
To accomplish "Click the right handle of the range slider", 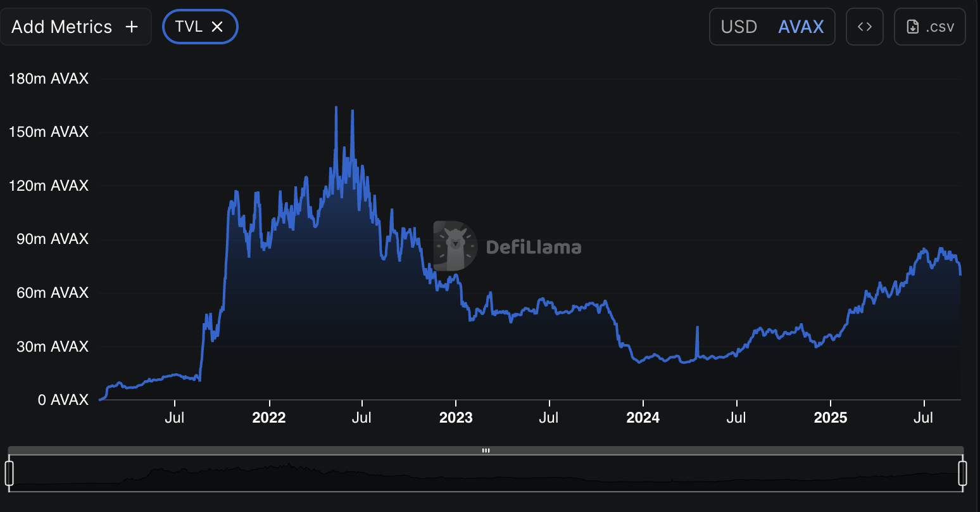I will coord(962,473).
